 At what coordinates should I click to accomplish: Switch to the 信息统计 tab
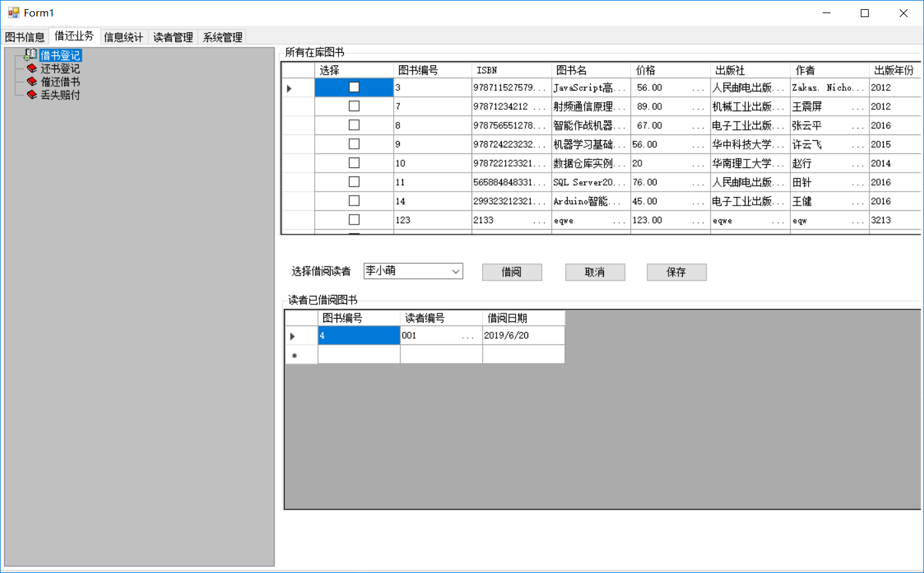[x=123, y=37]
